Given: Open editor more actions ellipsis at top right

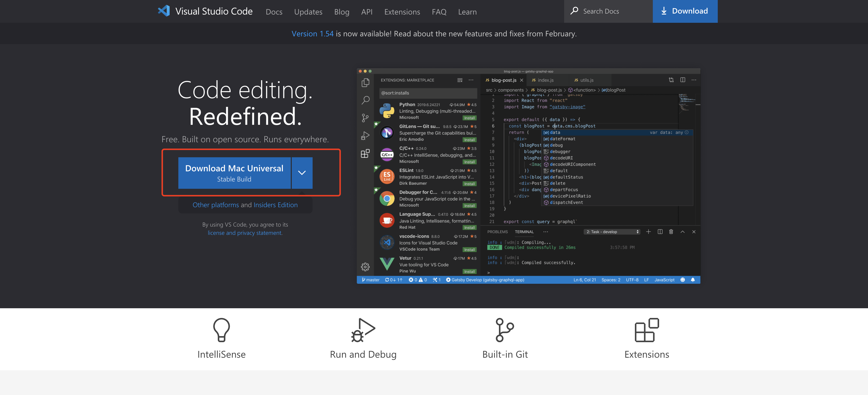Looking at the screenshot, I should [694, 80].
